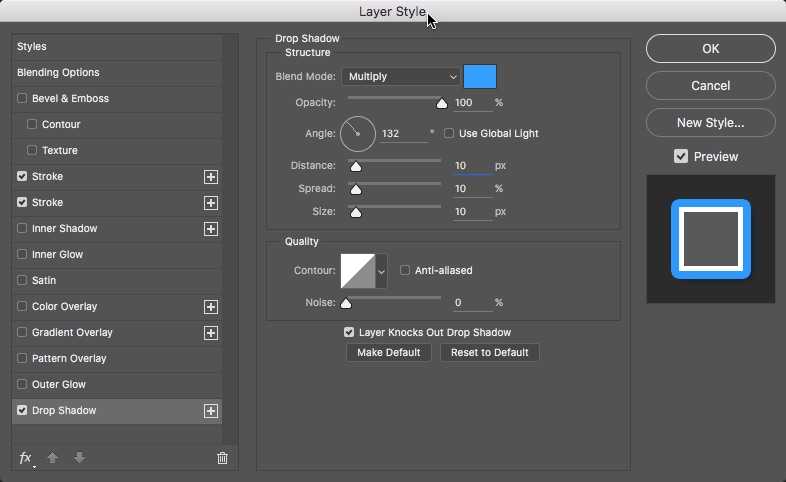Enable Satin checkbox

[x=22, y=280]
